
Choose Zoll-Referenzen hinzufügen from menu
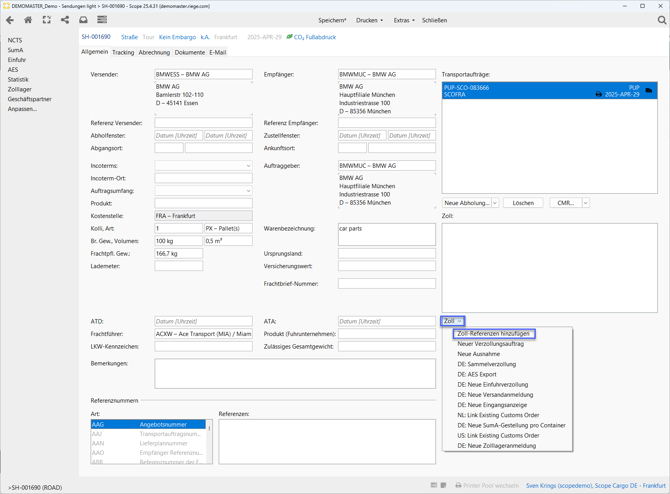(494, 333)
